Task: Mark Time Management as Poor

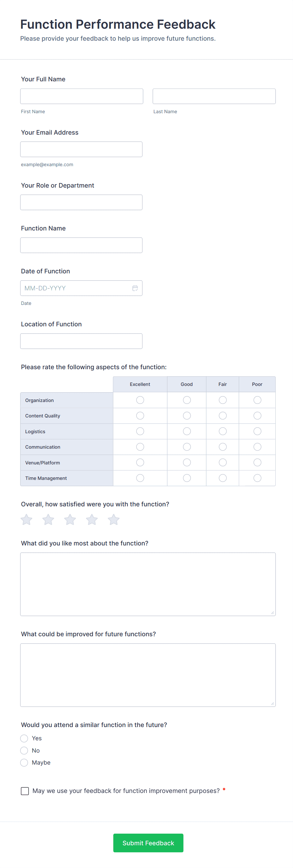Action: pyautogui.click(x=257, y=478)
